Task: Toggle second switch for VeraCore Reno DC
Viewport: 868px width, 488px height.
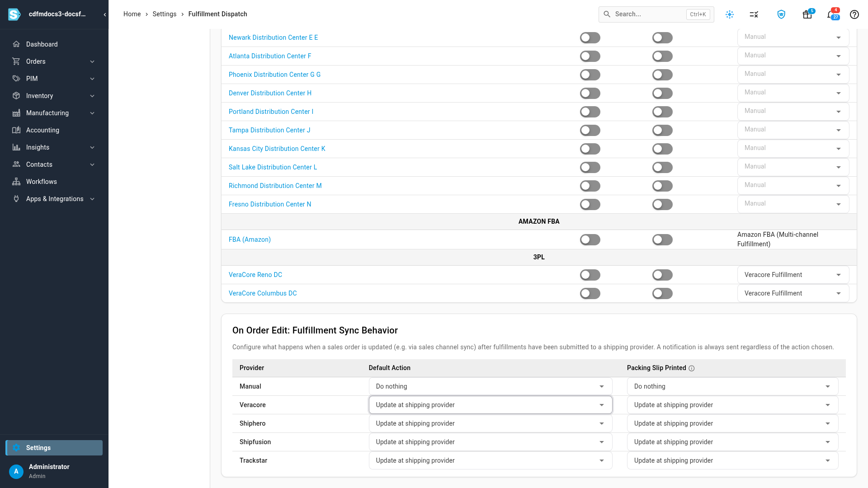Action: click(x=662, y=275)
